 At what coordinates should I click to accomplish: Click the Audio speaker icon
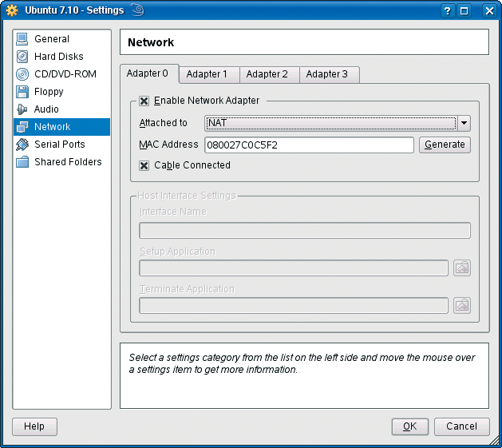point(22,109)
